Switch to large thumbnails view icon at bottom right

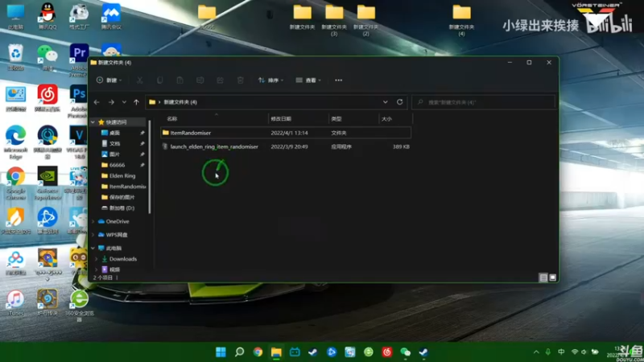553,278
